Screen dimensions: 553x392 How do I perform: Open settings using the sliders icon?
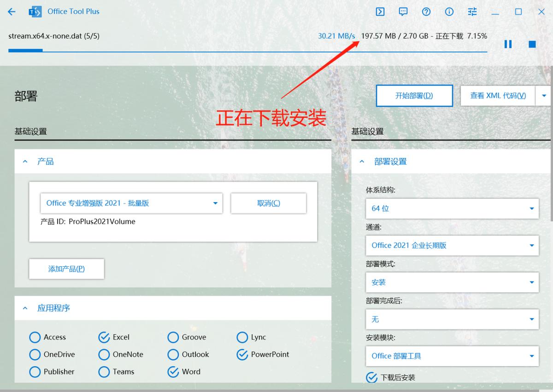pyautogui.click(x=472, y=12)
